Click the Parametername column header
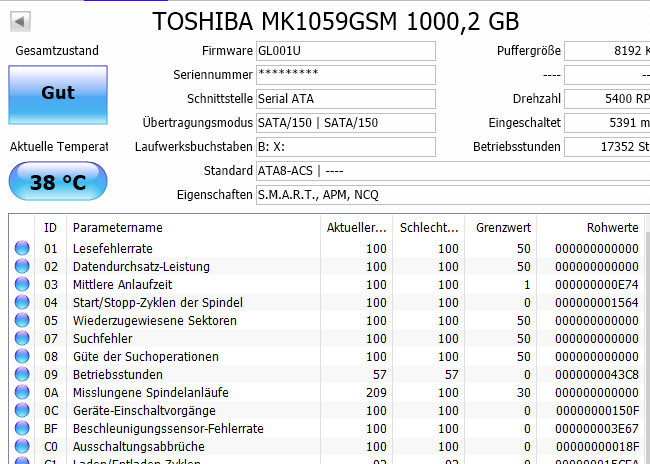650x464 pixels. click(x=193, y=228)
